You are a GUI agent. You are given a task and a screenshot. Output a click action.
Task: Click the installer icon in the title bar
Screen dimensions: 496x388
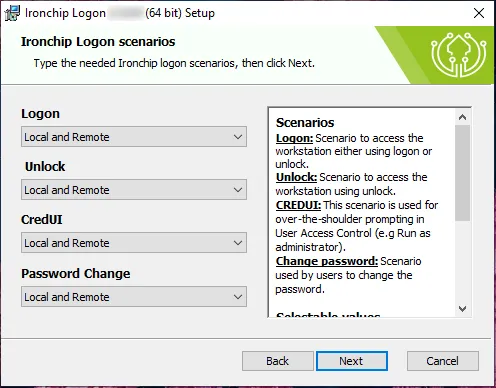click(12, 13)
